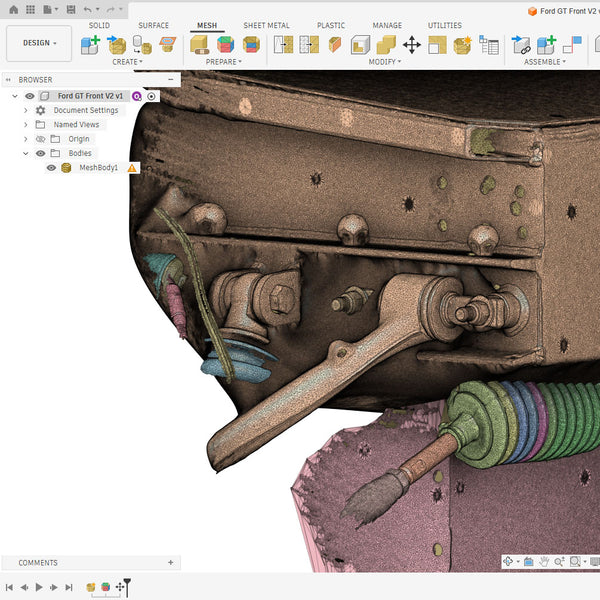Open the Home tab icon
Image resolution: width=600 pixels, height=600 pixels.
click(x=14, y=10)
